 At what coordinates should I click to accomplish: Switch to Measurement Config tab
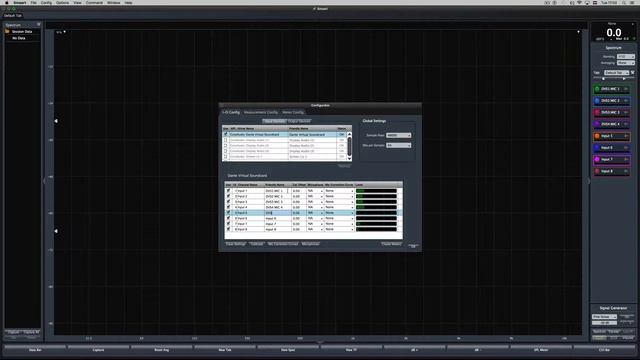click(261, 112)
